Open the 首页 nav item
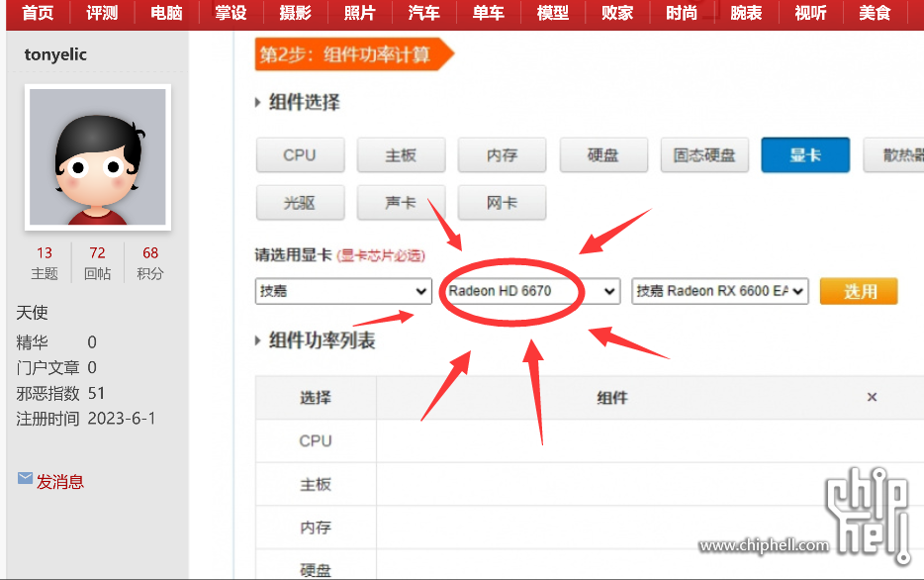The width and height of the screenshot is (924, 580). click(x=38, y=13)
